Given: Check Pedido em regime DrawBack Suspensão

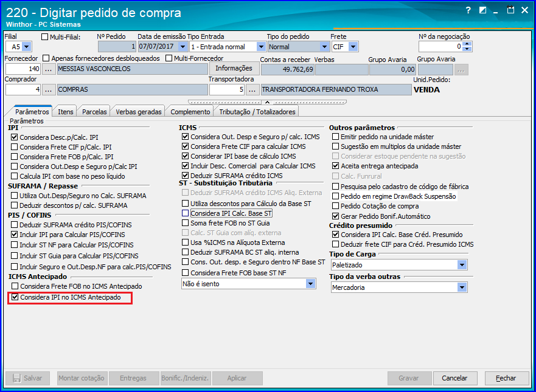Looking at the screenshot, I should tap(335, 196).
